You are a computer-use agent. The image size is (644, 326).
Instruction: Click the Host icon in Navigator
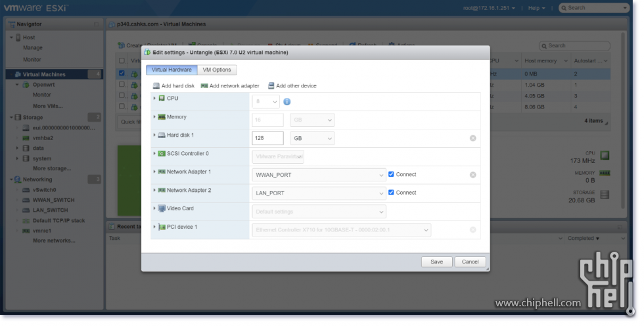pyautogui.click(x=18, y=37)
